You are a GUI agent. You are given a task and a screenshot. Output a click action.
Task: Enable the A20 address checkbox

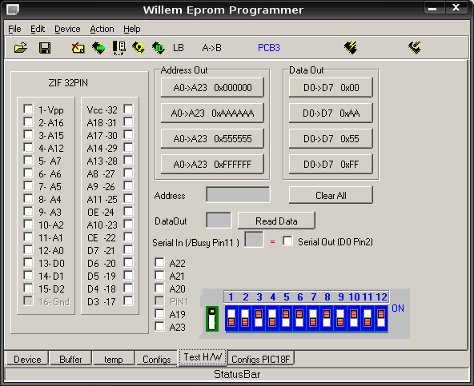point(160,288)
